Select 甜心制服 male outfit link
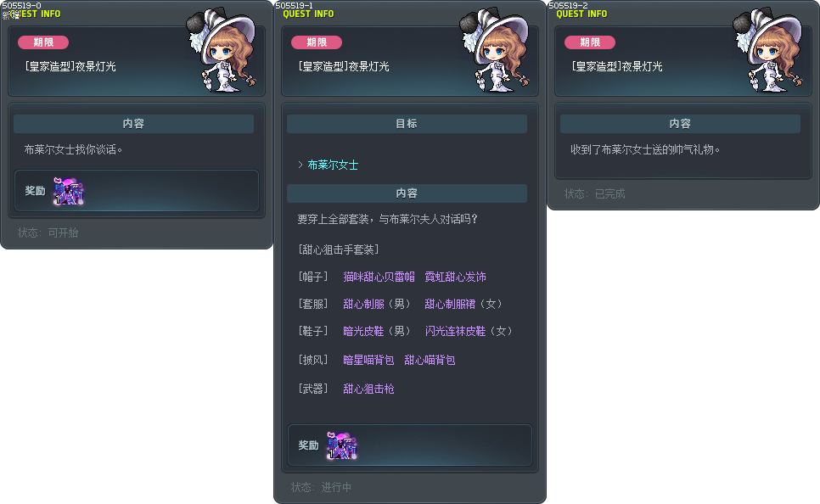The width and height of the screenshot is (820, 504). coord(363,304)
